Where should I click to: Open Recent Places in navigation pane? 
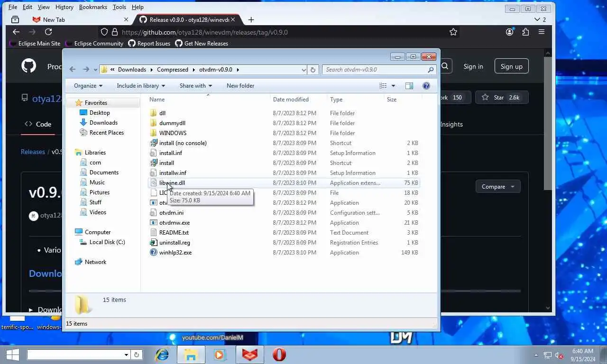[107, 133]
